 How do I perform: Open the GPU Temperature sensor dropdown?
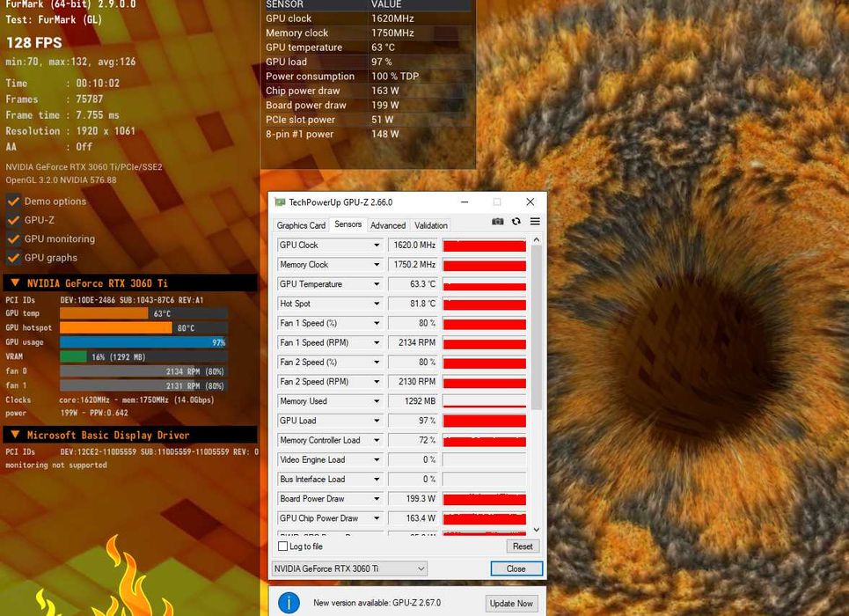pyautogui.click(x=377, y=284)
